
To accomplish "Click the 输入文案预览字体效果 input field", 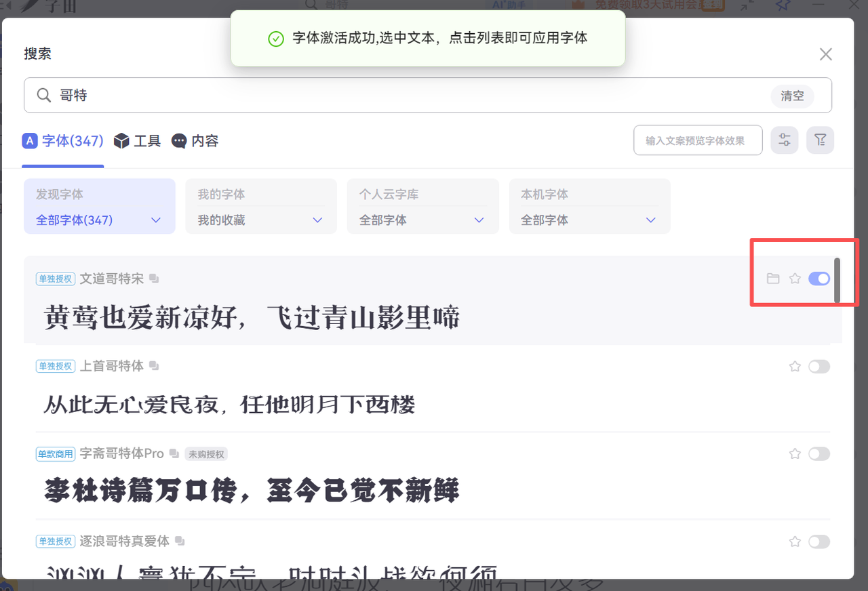I will (x=697, y=140).
